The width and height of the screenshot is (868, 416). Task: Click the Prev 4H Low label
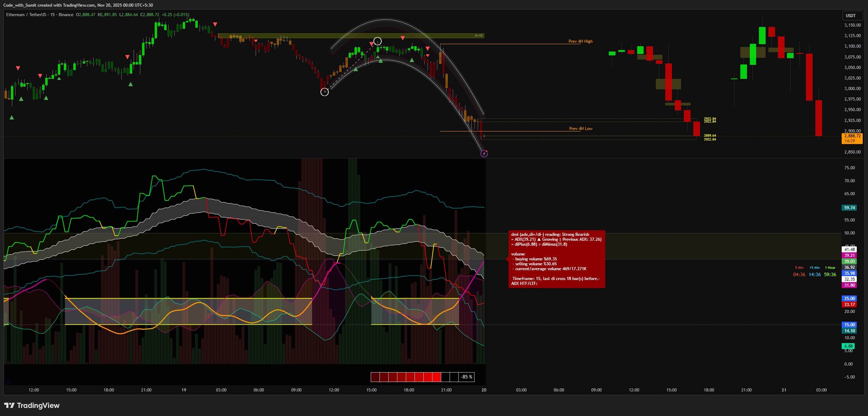tap(580, 129)
